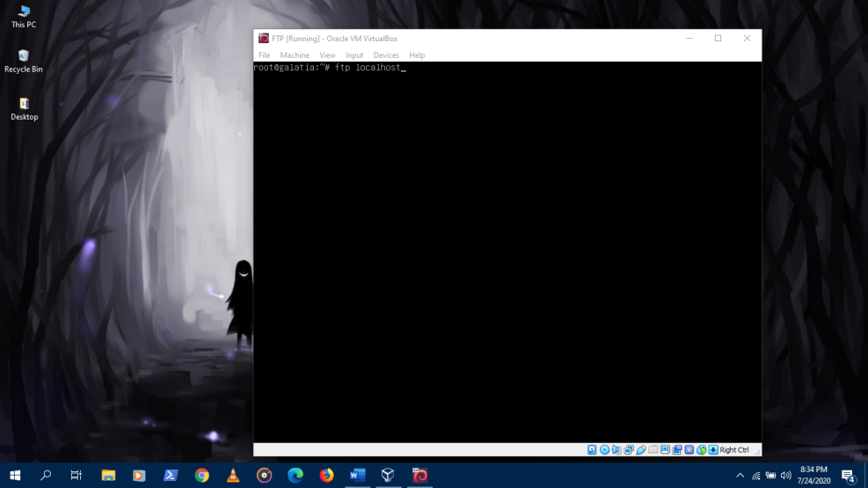Click the Right Ctrl host key indicator

coord(734,450)
